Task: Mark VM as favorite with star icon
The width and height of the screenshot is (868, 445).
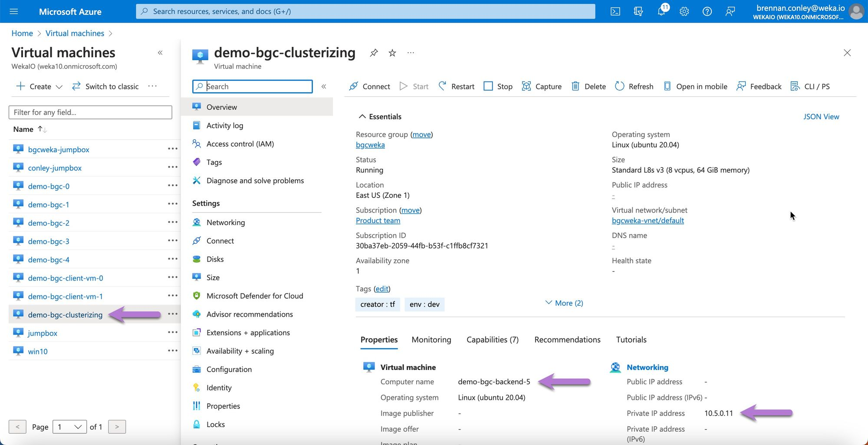Action: click(x=392, y=53)
